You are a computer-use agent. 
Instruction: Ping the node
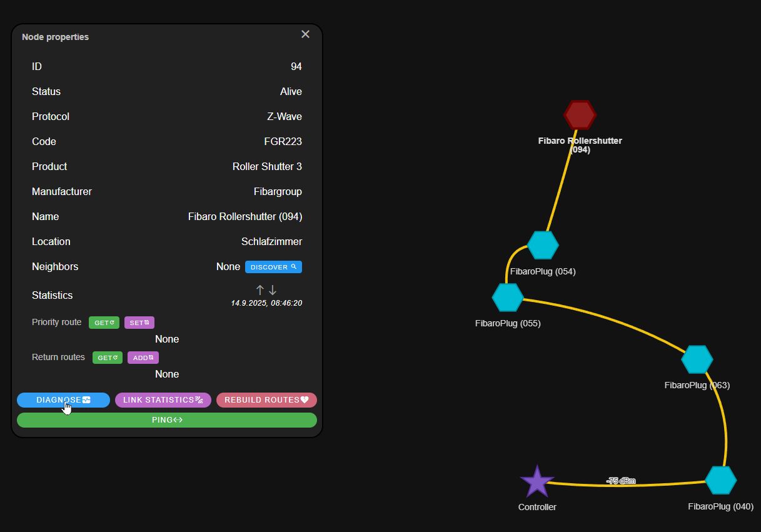[167, 420]
